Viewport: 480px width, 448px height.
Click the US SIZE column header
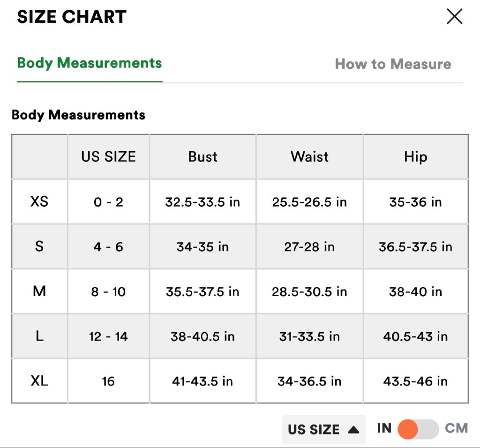pos(108,157)
